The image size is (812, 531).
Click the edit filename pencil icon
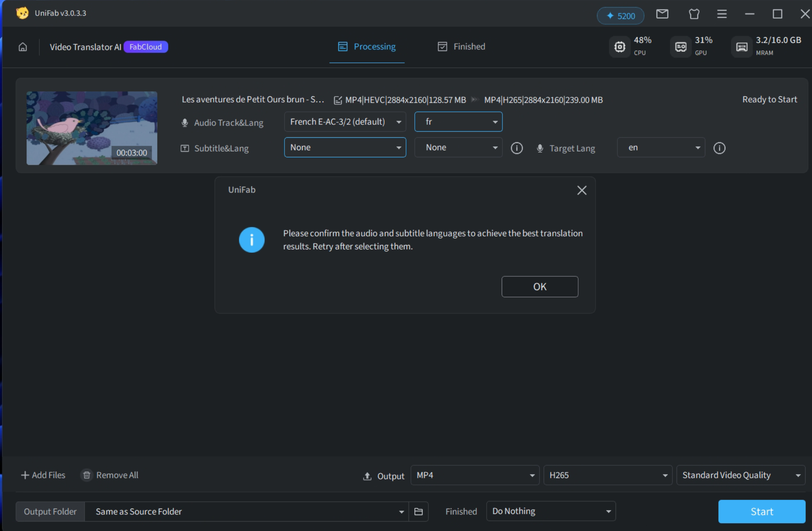coord(338,100)
